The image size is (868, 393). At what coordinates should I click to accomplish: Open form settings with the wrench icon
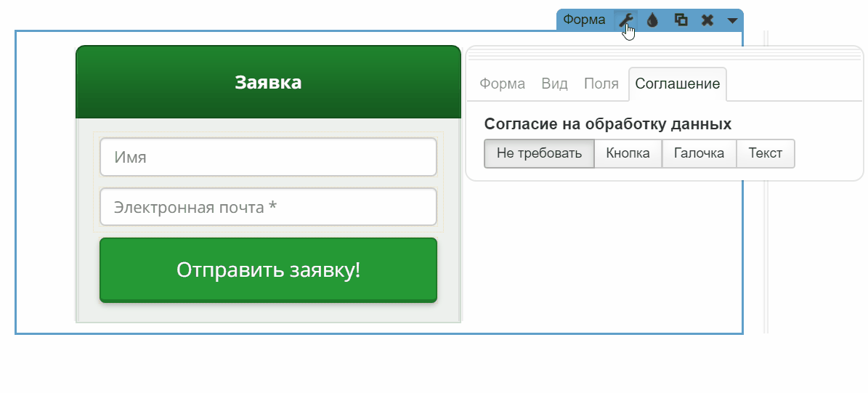point(625,20)
